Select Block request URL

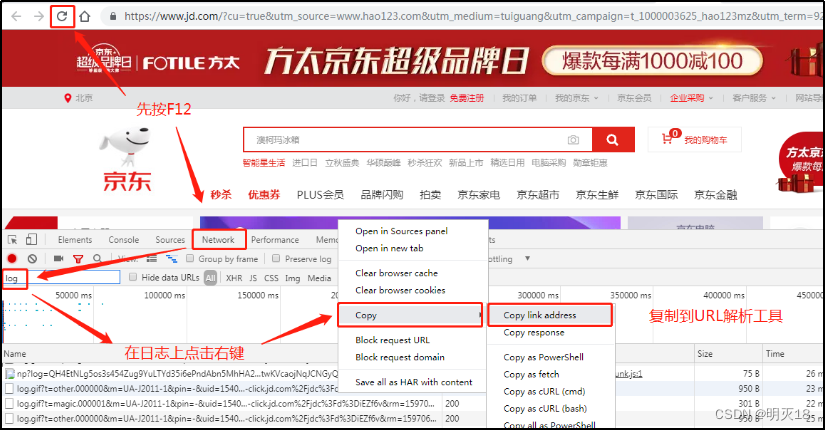tap(393, 340)
